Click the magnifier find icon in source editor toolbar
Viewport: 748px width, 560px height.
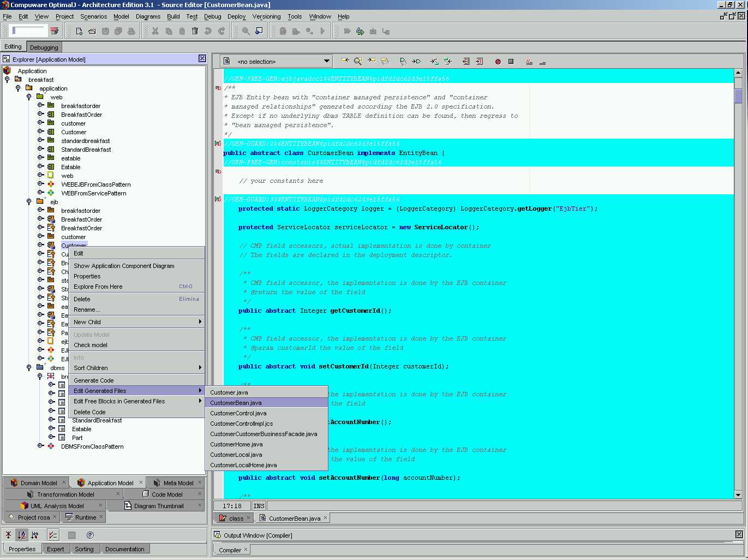coord(358,62)
